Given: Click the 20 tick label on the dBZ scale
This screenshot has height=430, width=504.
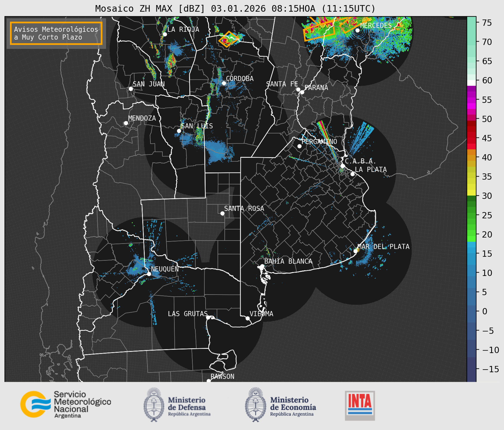Looking at the screenshot, I should 487,234.
